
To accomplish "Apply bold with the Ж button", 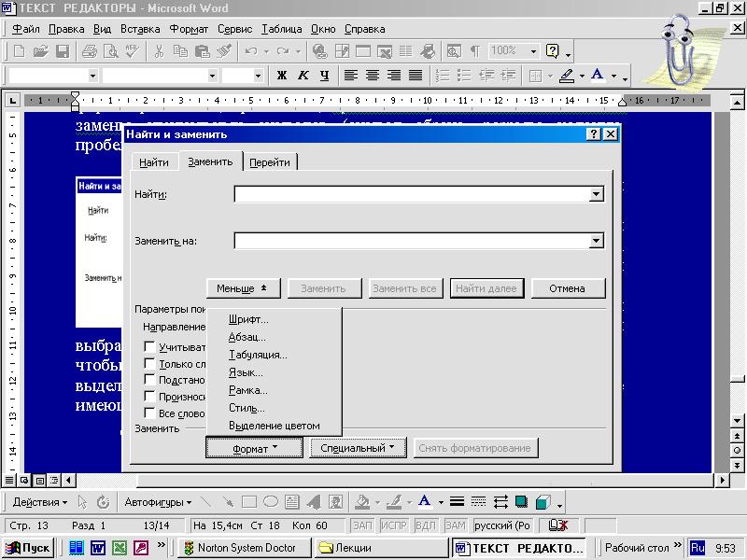I will (x=282, y=76).
